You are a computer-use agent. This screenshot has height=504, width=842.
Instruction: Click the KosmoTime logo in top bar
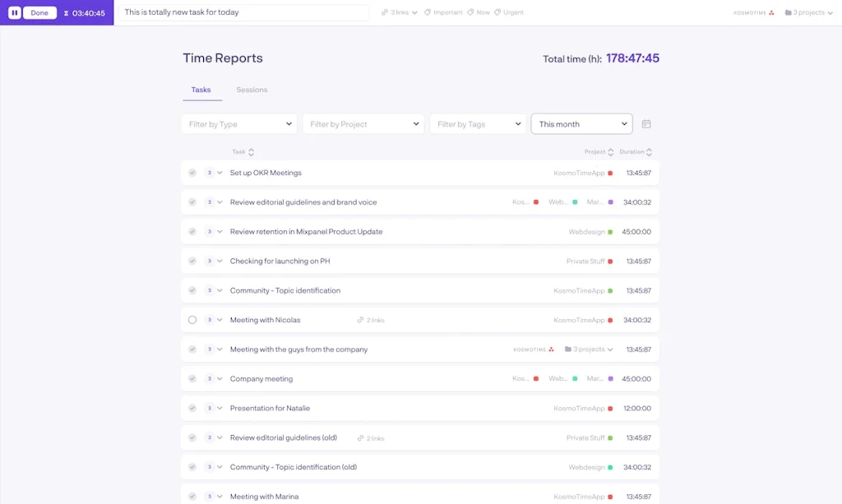click(754, 13)
